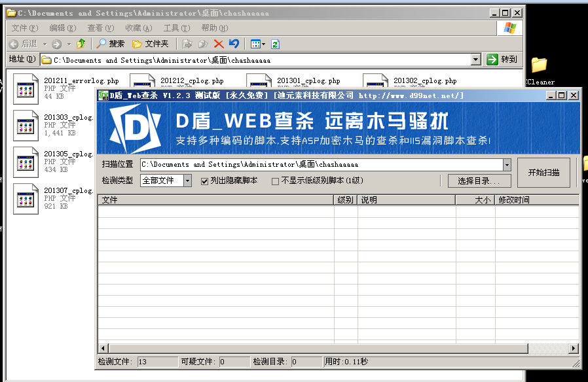Click the folder icon in Explorer address bar
This screenshot has width=588, height=382.
tap(46, 60)
